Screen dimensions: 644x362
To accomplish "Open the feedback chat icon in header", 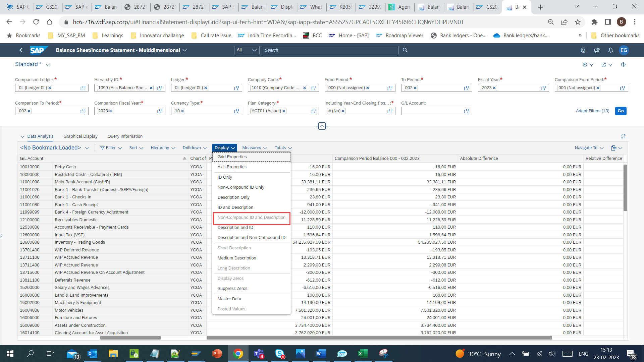I will pos(597,50).
